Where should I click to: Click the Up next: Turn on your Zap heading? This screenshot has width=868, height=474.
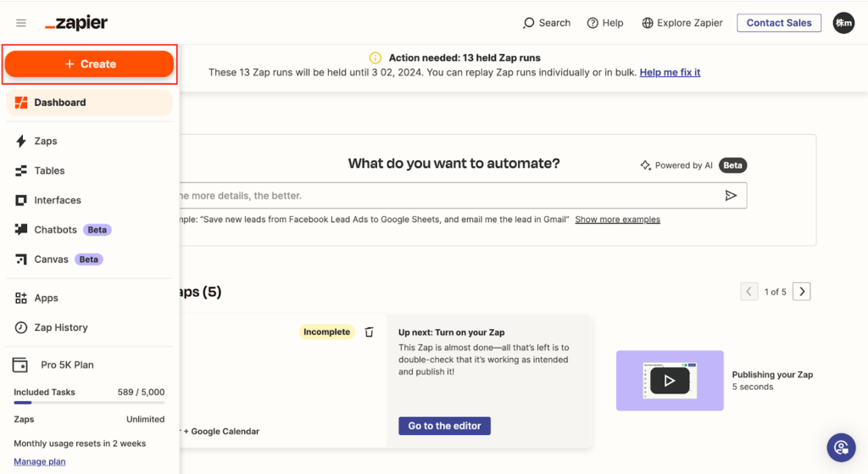451,332
